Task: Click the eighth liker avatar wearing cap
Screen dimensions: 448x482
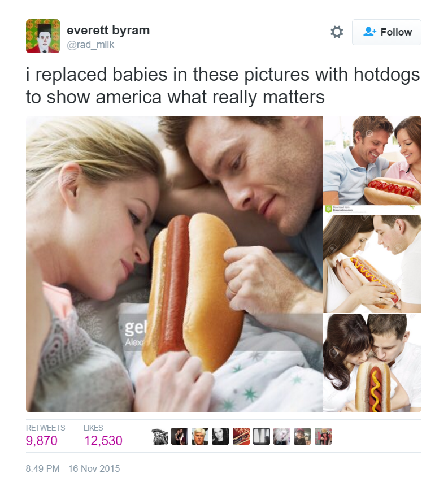Action: pyautogui.click(x=302, y=436)
